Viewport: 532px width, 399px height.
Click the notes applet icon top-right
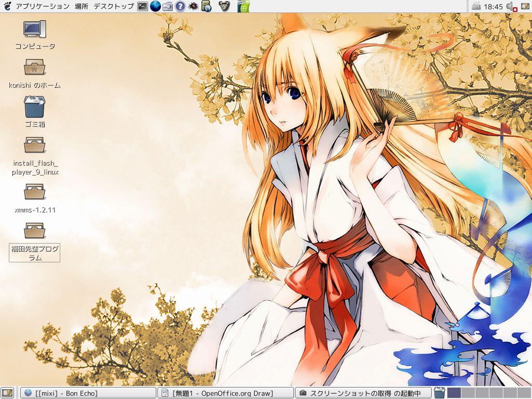pyautogui.click(x=525, y=6)
